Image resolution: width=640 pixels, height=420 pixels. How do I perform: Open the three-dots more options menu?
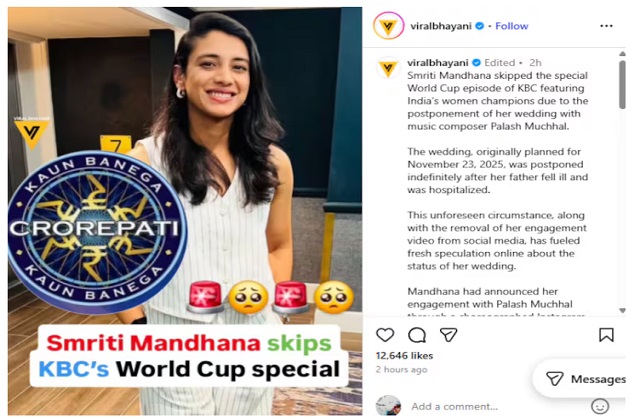[606, 26]
